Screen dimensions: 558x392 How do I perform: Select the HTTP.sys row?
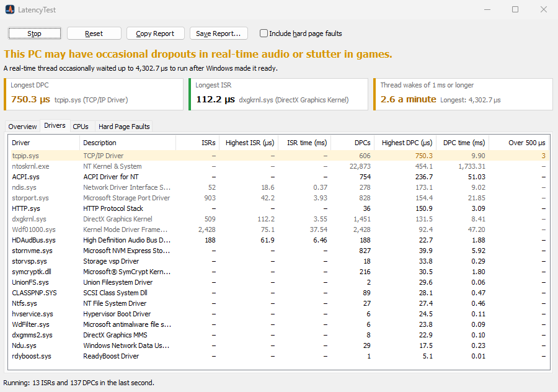coord(278,208)
